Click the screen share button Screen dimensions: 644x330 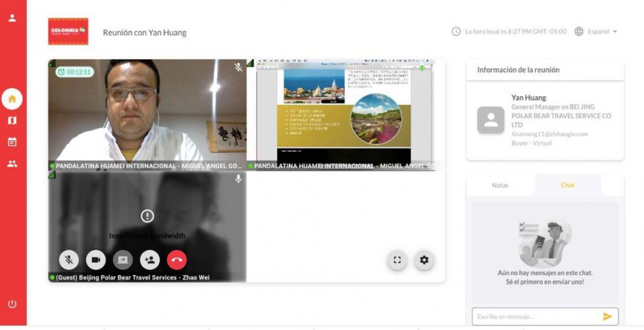point(123,260)
